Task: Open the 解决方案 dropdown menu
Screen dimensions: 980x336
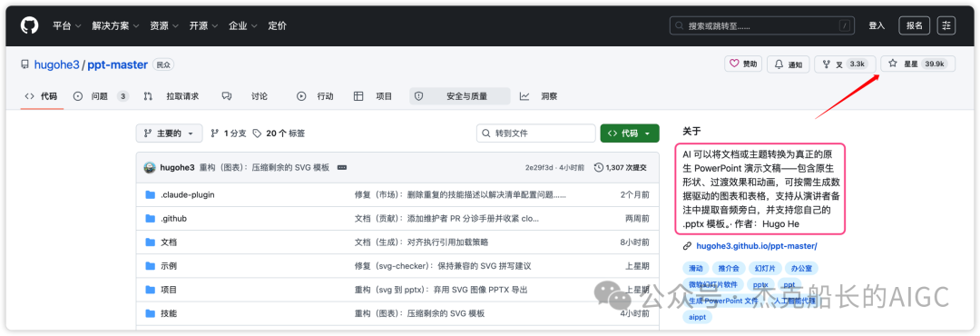Action: [x=115, y=25]
